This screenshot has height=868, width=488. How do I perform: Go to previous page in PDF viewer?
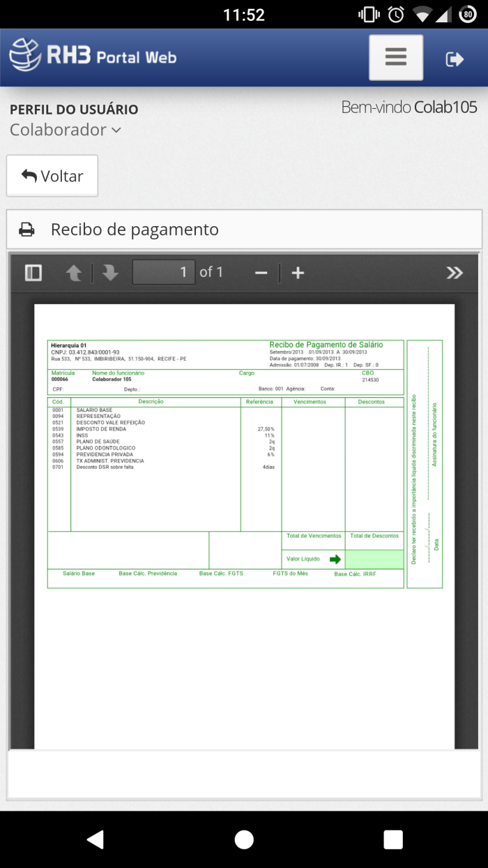pyautogui.click(x=74, y=273)
